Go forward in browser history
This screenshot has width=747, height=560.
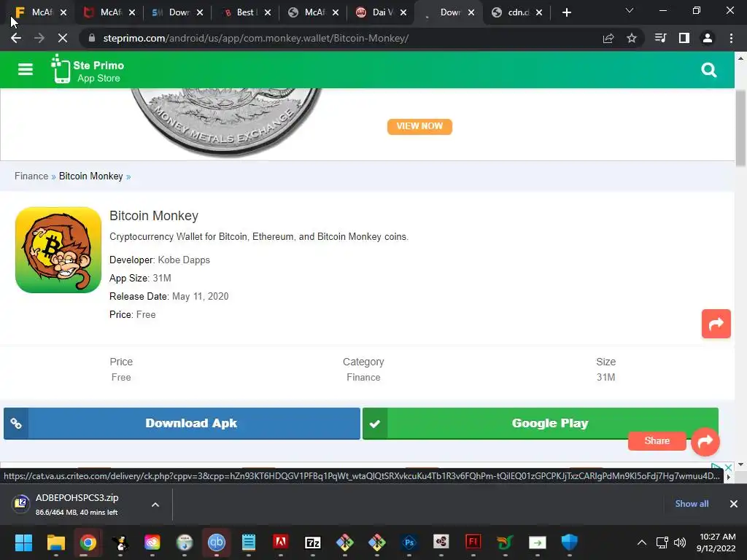pyautogui.click(x=39, y=38)
